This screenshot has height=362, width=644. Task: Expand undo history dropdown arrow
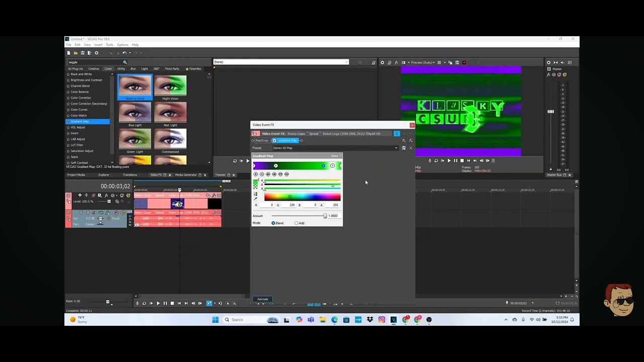[x=129, y=53]
